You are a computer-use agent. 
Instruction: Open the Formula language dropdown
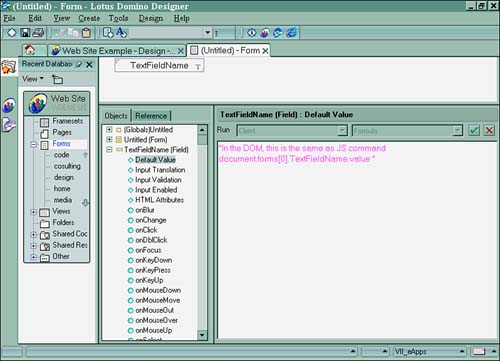pyautogui.click(x=458, y=131)
